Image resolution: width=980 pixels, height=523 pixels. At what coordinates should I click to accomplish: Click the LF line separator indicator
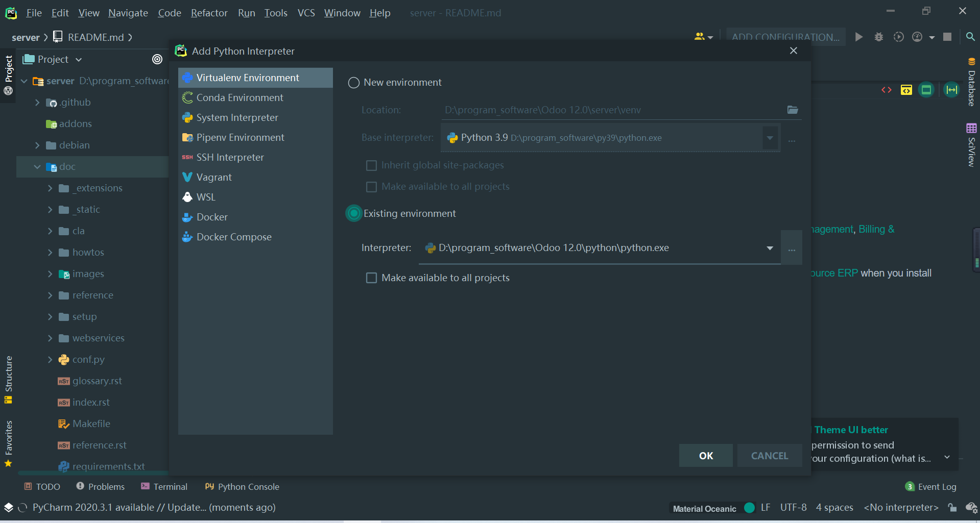pos(765,508)
